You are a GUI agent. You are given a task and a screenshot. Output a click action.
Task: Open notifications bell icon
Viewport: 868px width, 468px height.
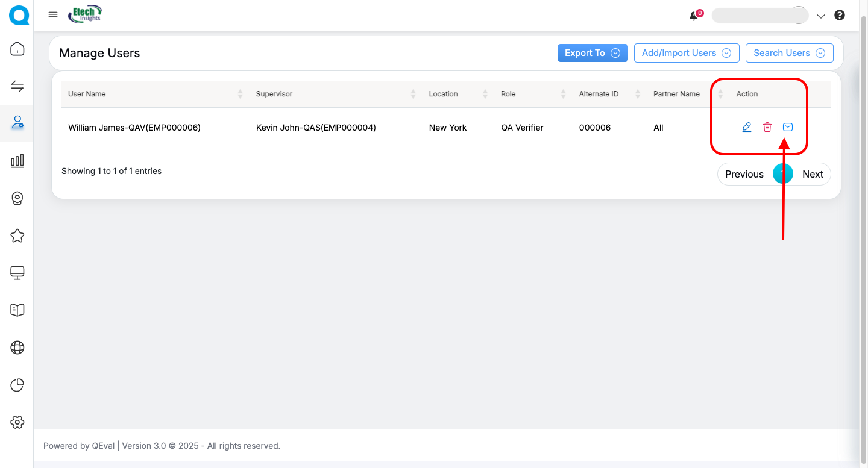(694, 16)
